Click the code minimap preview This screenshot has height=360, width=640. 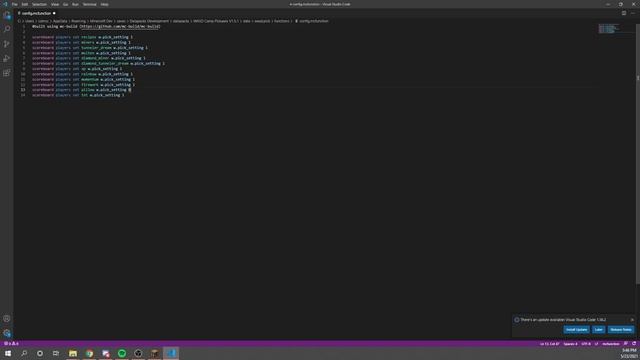(x=609, y=28)
